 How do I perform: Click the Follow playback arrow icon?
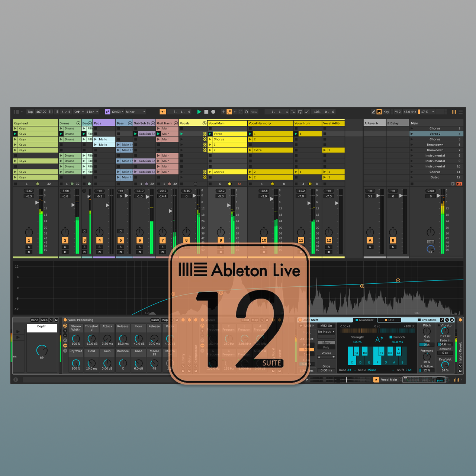(x=163, y=112)
